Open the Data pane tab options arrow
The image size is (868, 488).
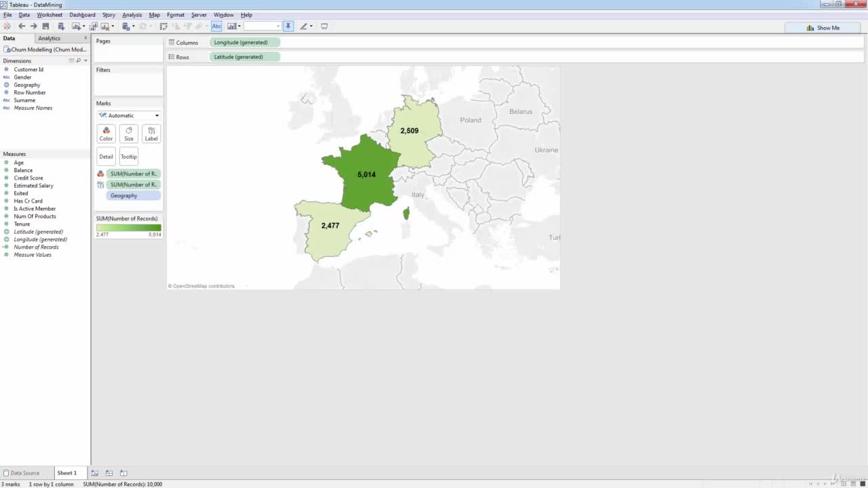coord(85,39)
